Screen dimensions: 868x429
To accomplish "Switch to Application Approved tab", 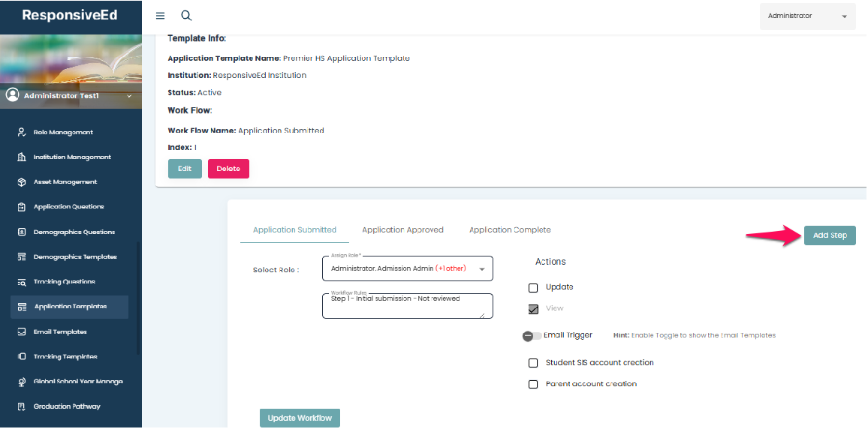I will click(402, 230).
